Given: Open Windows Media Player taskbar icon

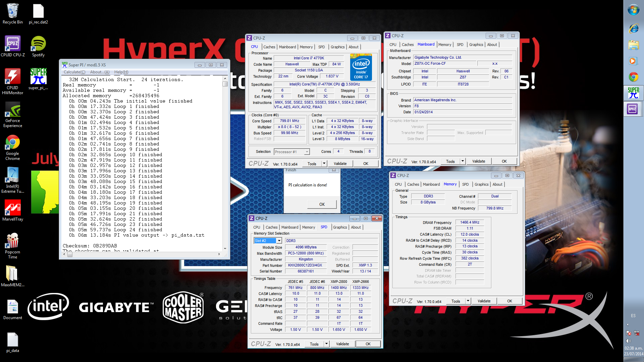Looking at the screenshot, I should pos(633,61).
